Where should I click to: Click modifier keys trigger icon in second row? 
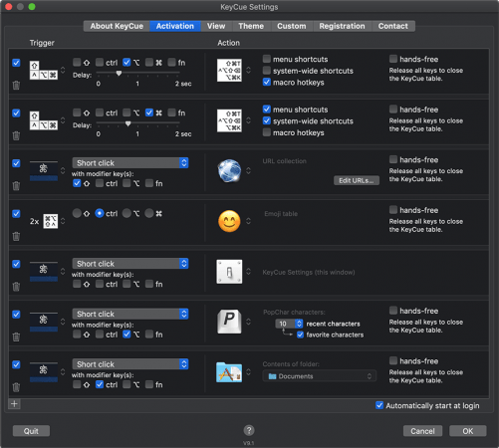click(x=44, y=120)
